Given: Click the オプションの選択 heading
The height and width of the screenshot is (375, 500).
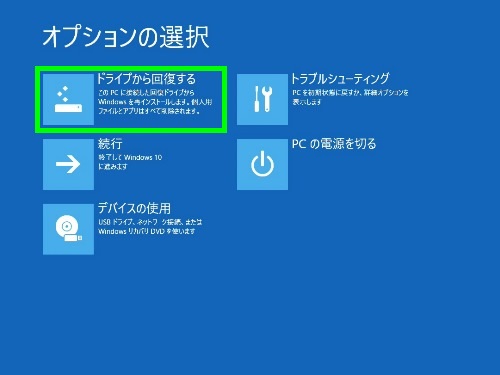Looking at the screenshot, I should [x=126, y=37].
